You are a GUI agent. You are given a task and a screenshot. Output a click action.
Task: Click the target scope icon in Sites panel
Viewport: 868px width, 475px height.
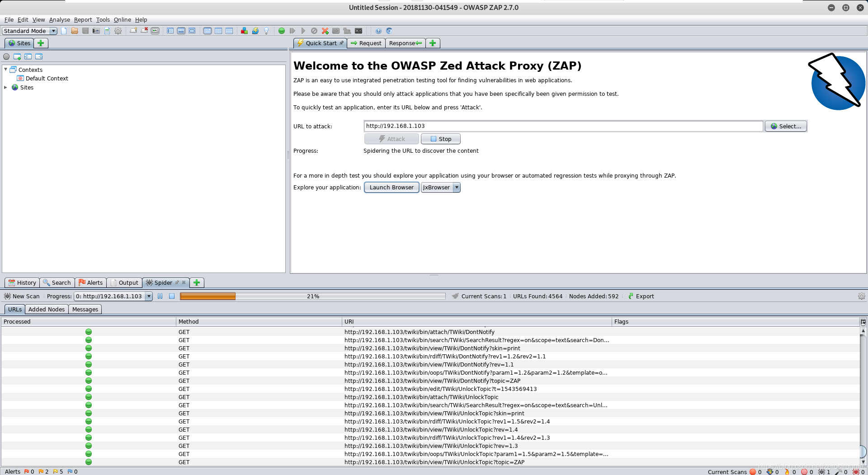[6, 56]
